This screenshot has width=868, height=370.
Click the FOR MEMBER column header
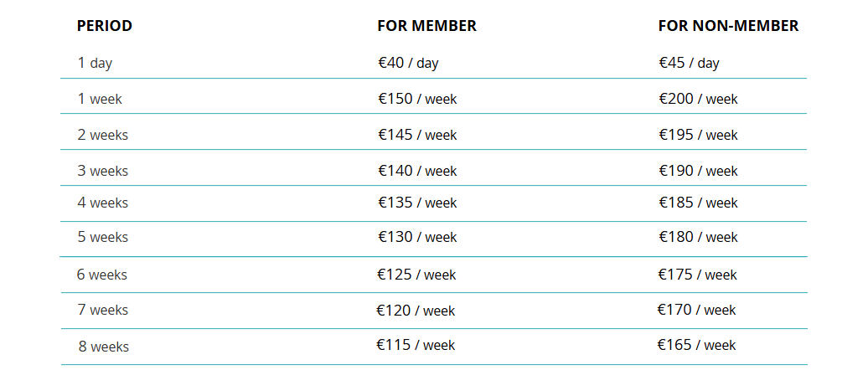click(x=426, y=26)
